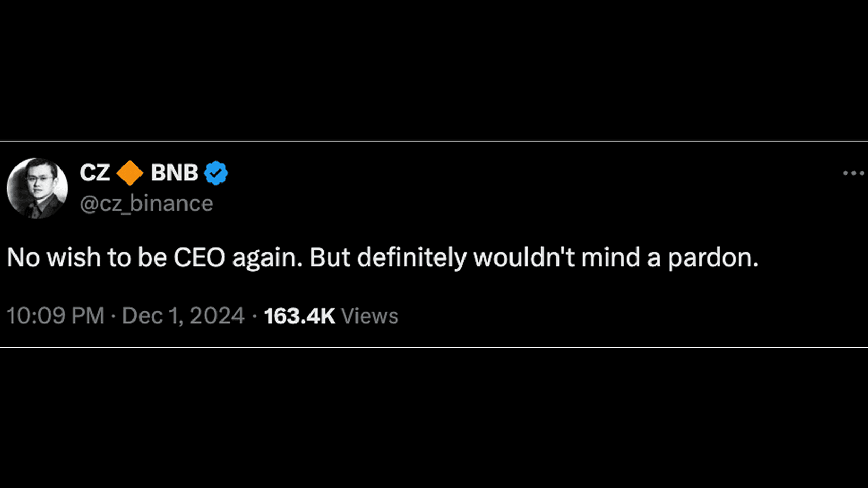The width and height of the screenshot is (868, 488).
Task: Click the "BNB" text in display name
Action: pos(174,173)
